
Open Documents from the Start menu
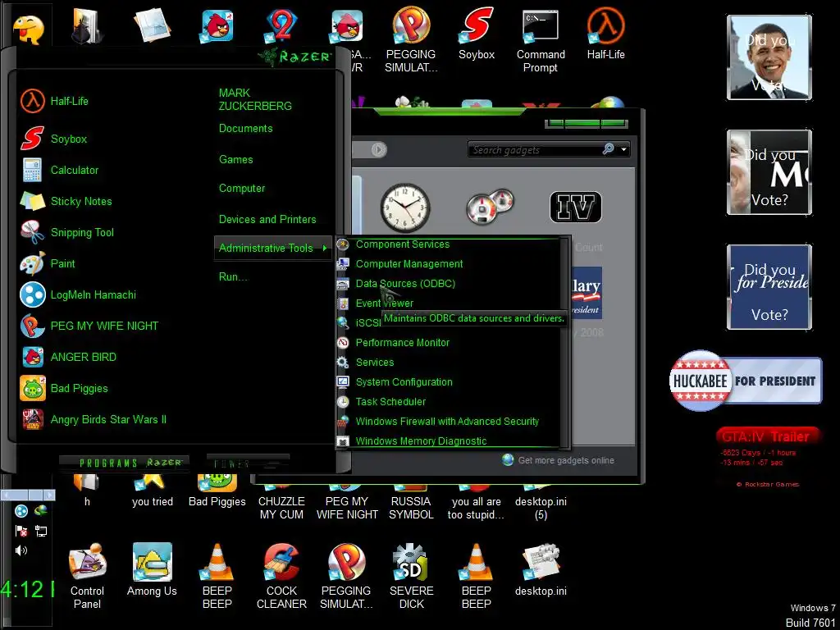245,129
